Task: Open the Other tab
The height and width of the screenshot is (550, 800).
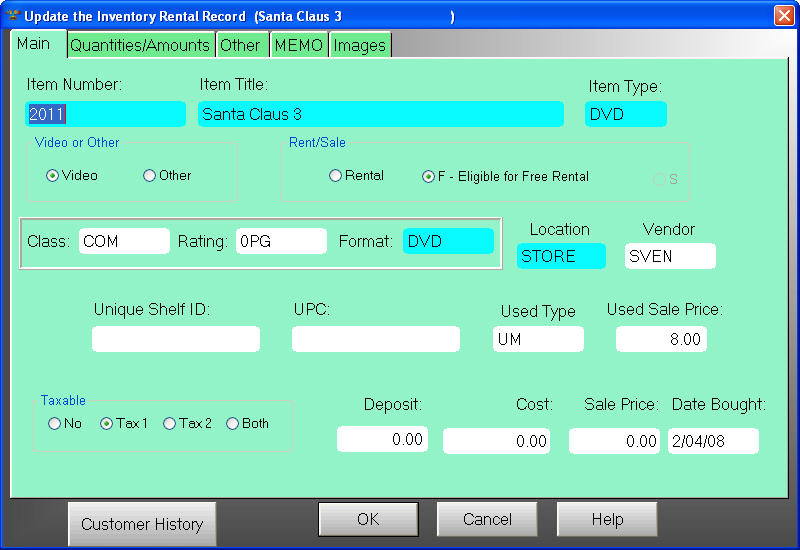Action: 241,45
